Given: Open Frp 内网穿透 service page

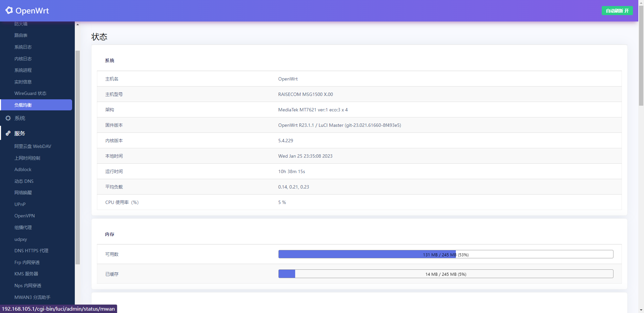Looking at the screenshot, I should 27,262.
